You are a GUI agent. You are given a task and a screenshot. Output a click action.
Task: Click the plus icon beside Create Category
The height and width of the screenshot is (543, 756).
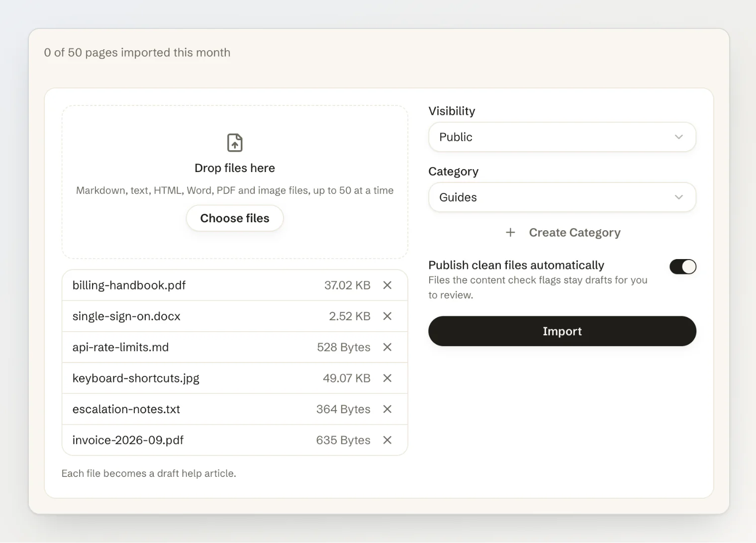[510, 232]
